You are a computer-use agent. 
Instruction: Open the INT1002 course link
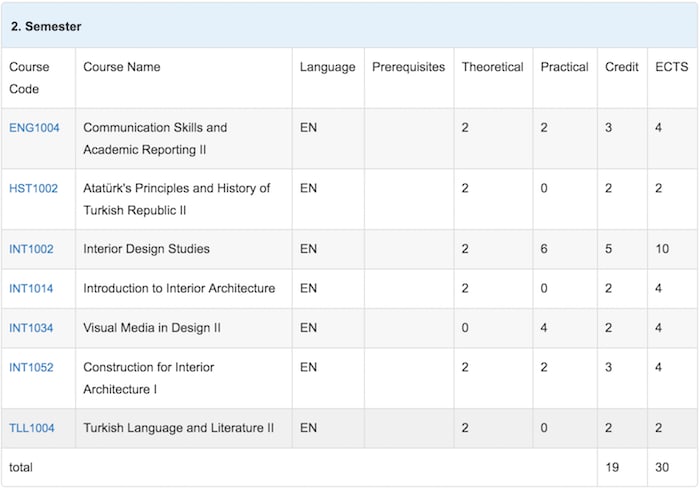pyautogui.click(x=31, y=249)
